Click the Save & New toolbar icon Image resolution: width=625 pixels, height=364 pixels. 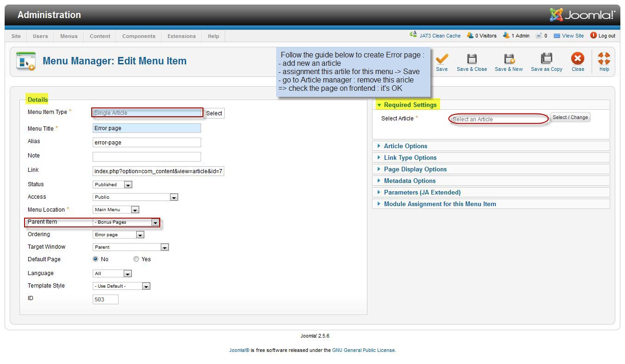[509, 59]
